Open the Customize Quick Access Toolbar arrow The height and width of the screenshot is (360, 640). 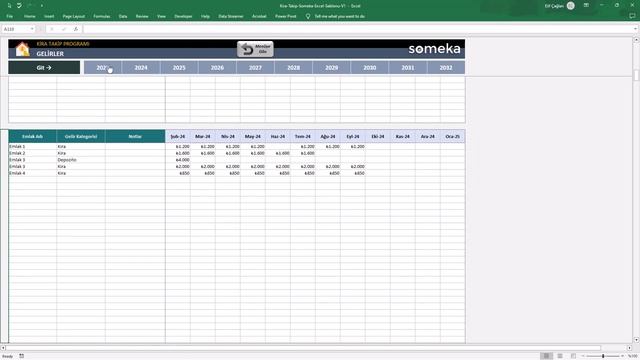[42, 6]
